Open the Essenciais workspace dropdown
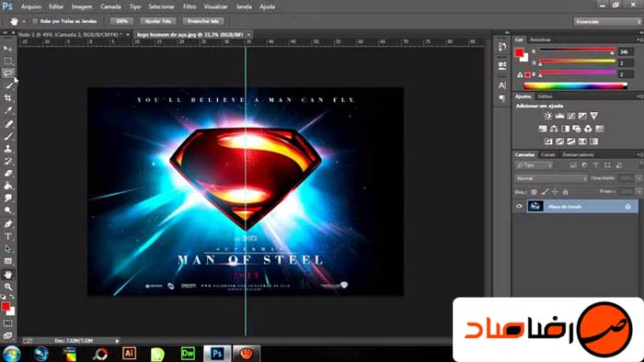This screenshot has width=644, height=362. click(607, 22)
